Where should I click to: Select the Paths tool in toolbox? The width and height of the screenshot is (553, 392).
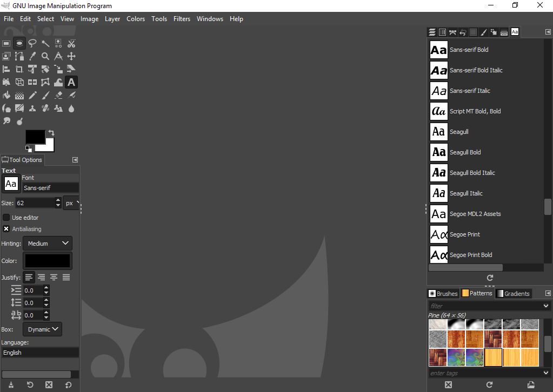coord(19,56)
